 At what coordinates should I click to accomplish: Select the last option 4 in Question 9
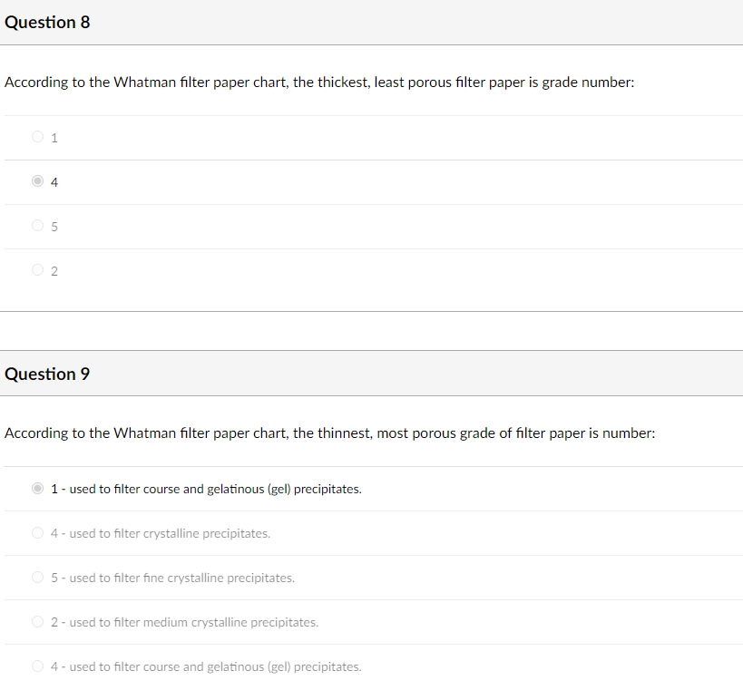click(37, 666)
